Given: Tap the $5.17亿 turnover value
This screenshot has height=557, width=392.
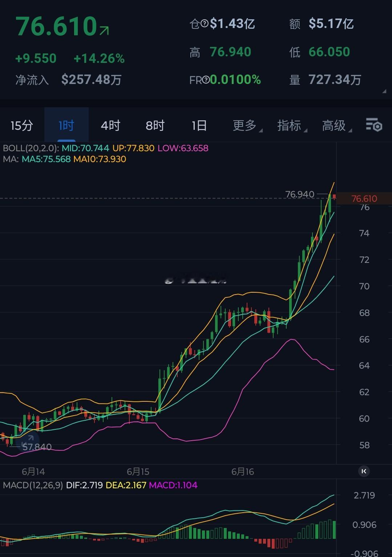Looking at the screenshot, I should pyautogui.click(x=331, y=24).
